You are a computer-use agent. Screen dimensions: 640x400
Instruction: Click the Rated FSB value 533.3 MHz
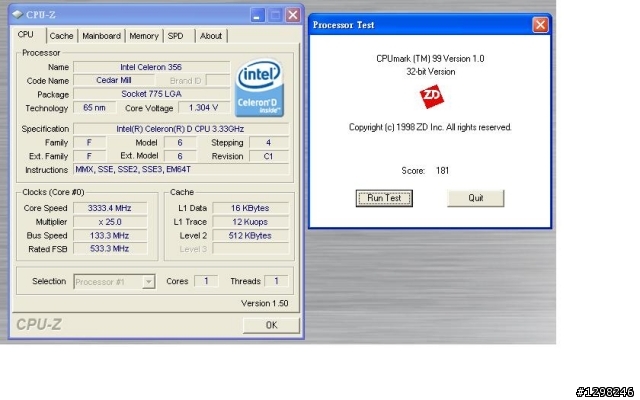pos(110,249)
